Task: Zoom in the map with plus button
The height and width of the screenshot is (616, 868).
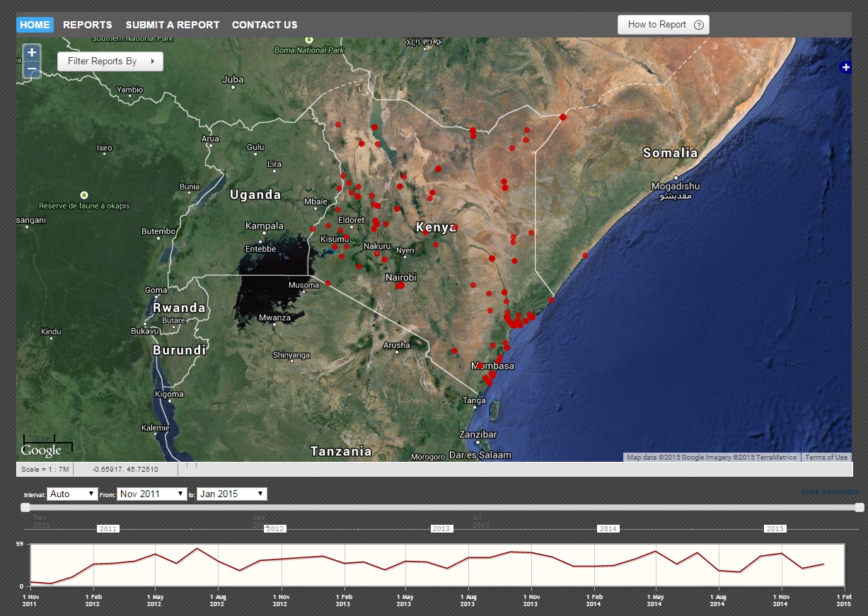Action: tap(32, 52)
